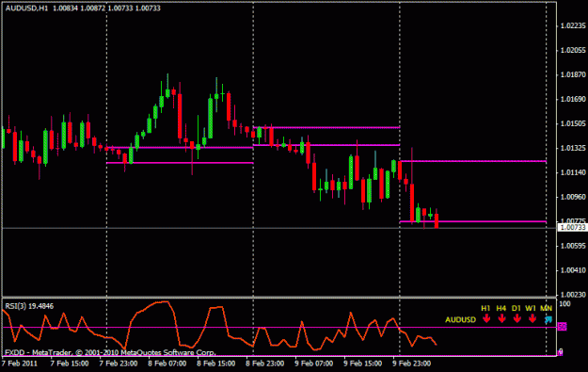Screen dimensions: 588x372
Task: Select the W1 timeframe label in the trend panel
Action: pyautogui.click(x=531, y=308)
